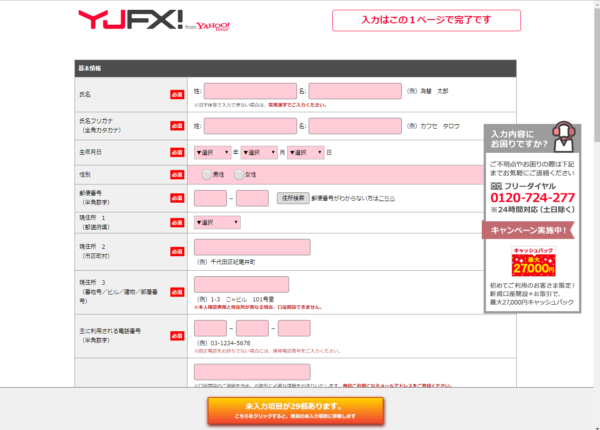600x430 pixels.
Task: Click the 姓 last name field
Action: 250,92
